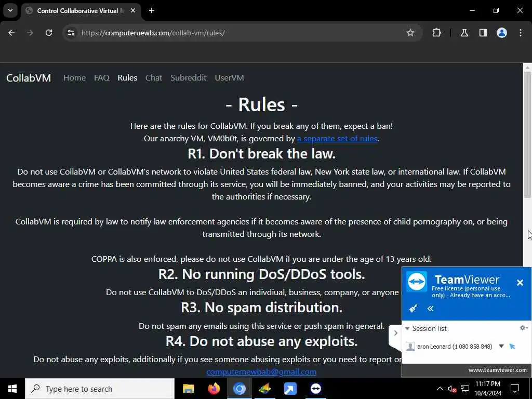This screenshot has height=399, width=532.
Task: Open a new browser tab
Action: (152, 10)
